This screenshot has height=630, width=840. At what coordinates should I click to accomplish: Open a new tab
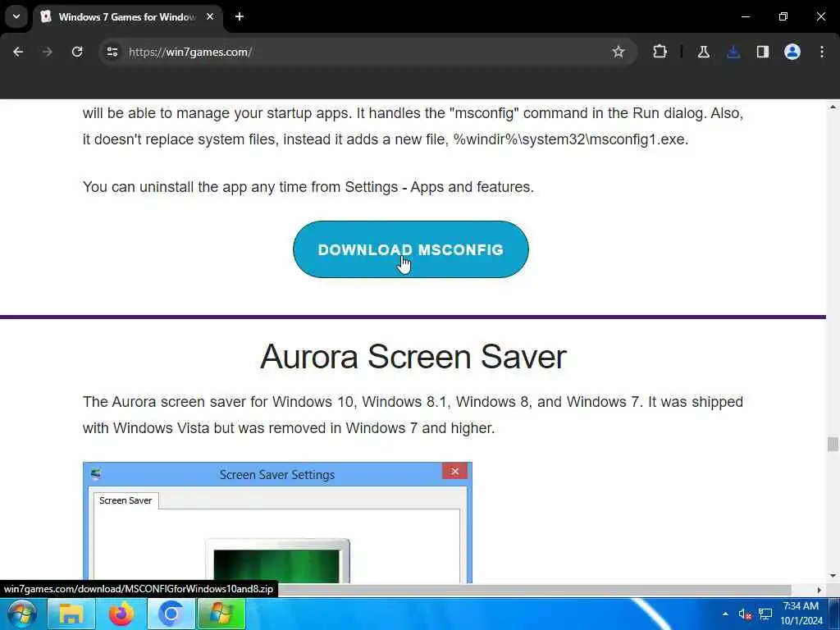(240, 17)
